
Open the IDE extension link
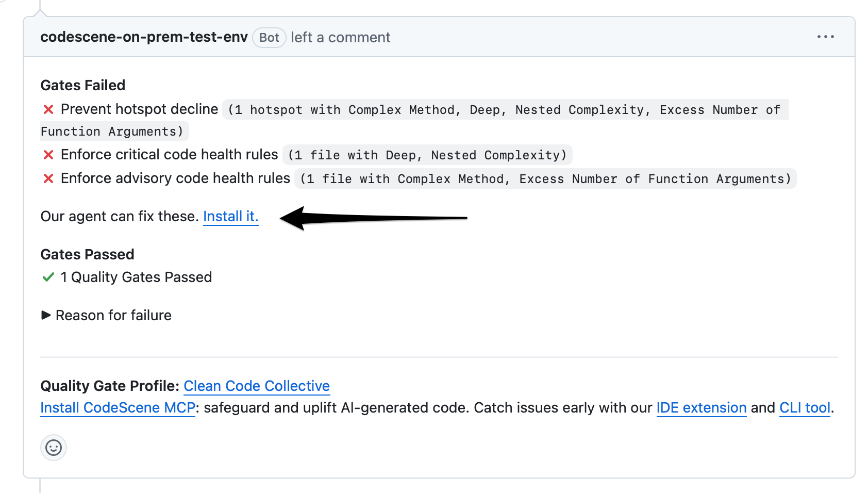pyautogui.click(x=701, y=407)
